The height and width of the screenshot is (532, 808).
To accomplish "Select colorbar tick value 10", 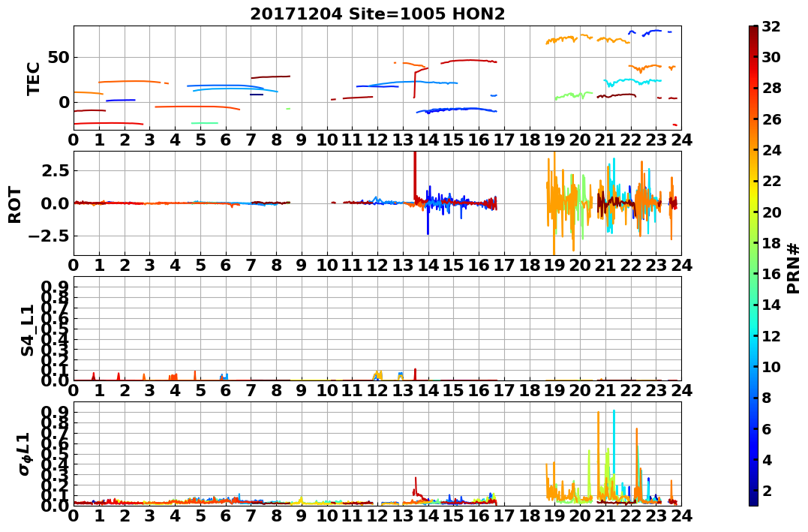I will 771,366.
